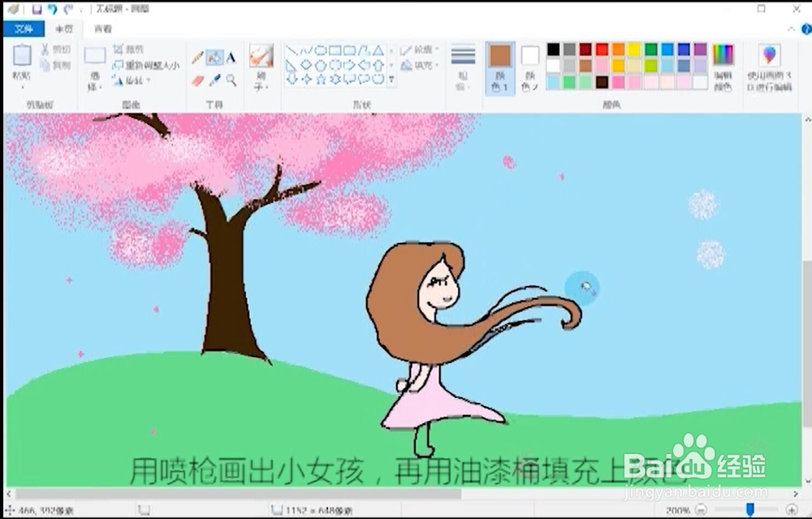Select the Text tool

[230, 57]
